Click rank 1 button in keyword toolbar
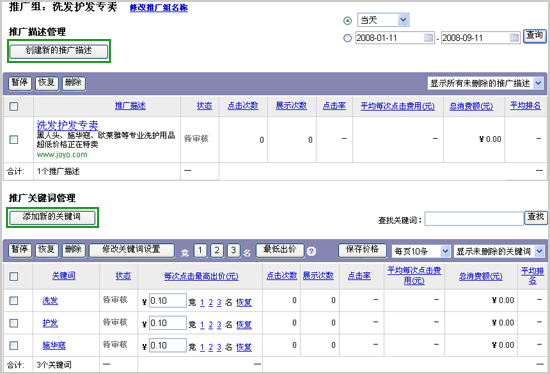This screenshot has width=550, height=374. [200, 251]
